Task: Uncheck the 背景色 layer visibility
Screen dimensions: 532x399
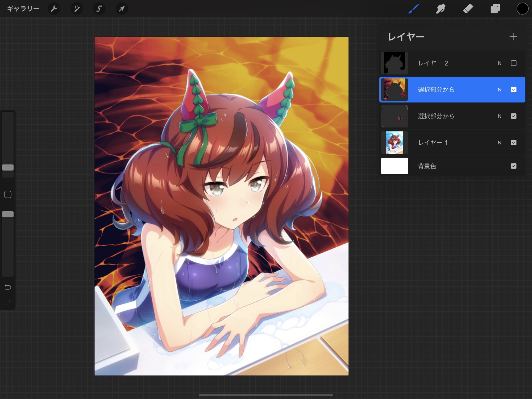Action: tap(514, 166)
